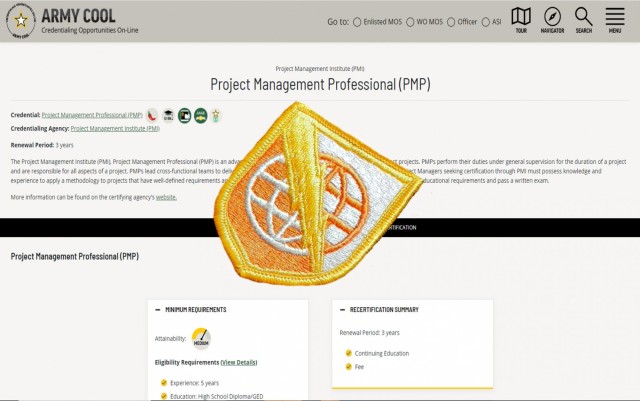Screen dimensions: 640x401
Task: Click the Medium attainability gauge icon
Action: [201, 339]
